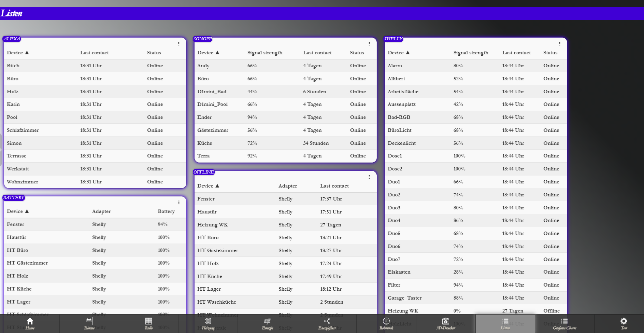
Task: Select the Andy row in SONOFF
Action: coord(285,66)
